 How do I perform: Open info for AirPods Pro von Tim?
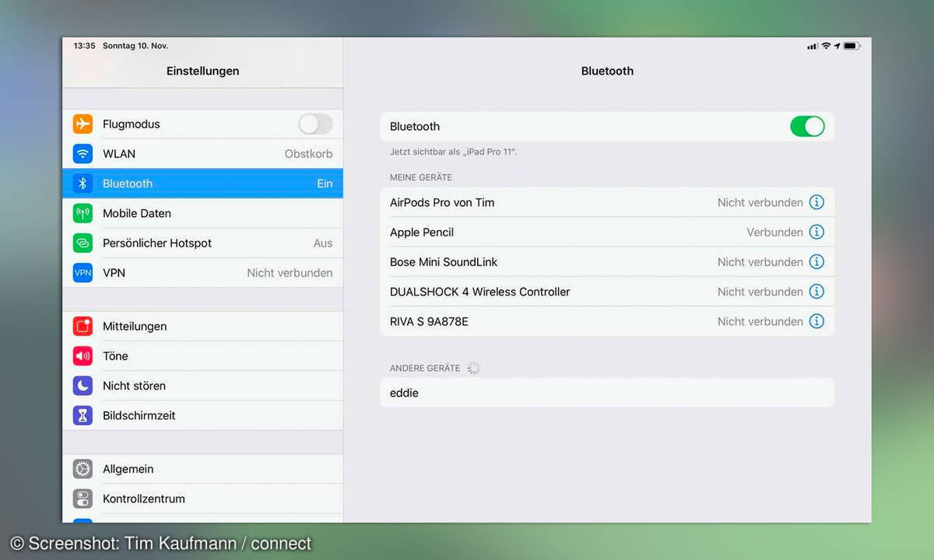point(816,202)
